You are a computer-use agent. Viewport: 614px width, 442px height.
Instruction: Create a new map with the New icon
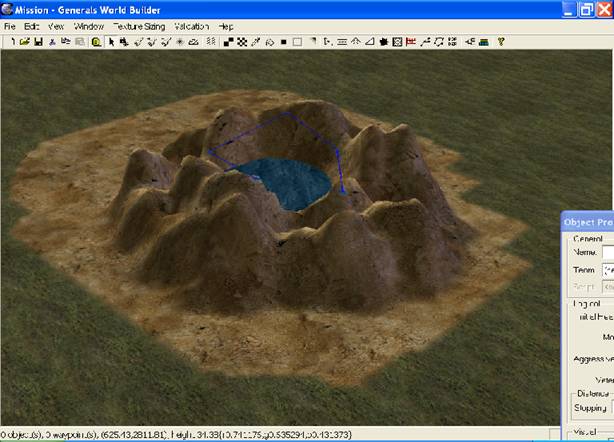13,41
